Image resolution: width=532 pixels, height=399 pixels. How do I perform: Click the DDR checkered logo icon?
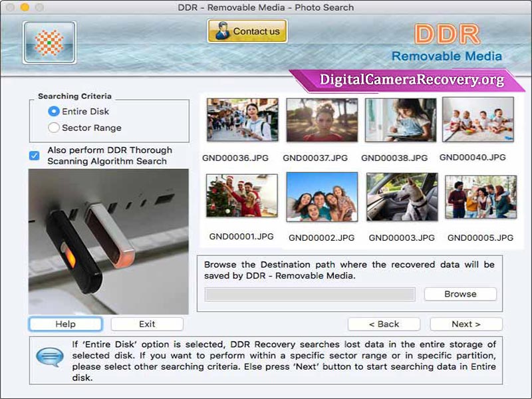(49, 43)
